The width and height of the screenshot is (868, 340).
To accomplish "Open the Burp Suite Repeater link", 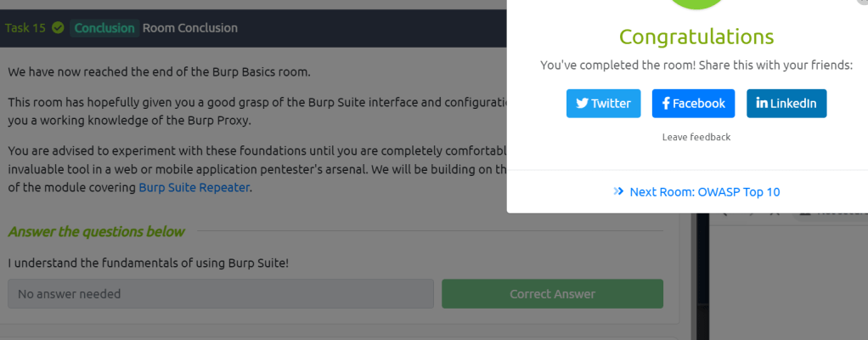I will point(194,188).
